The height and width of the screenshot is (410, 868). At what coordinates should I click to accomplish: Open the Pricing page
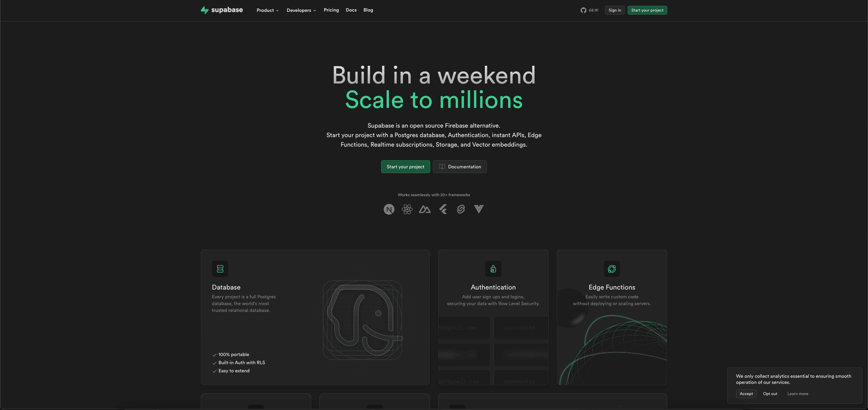(331, 10)
